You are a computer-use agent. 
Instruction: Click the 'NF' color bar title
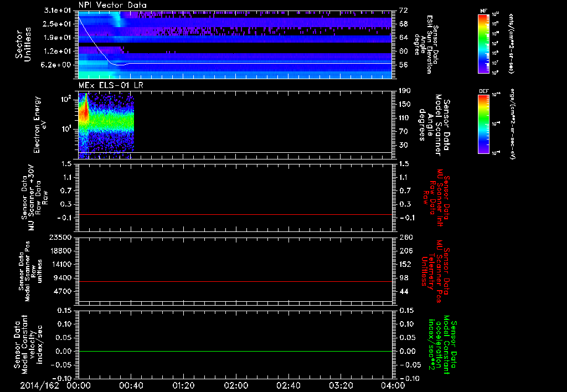(x=484, y=11)
